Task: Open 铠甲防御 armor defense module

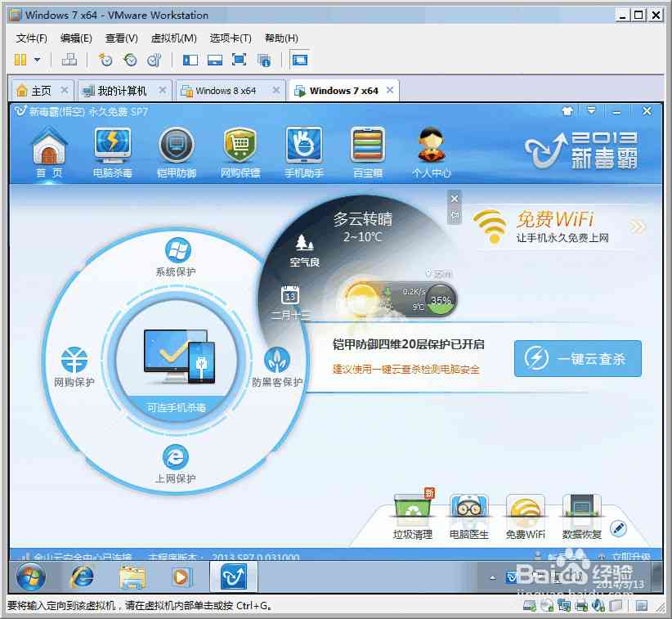Action: [x=176, y=152]
